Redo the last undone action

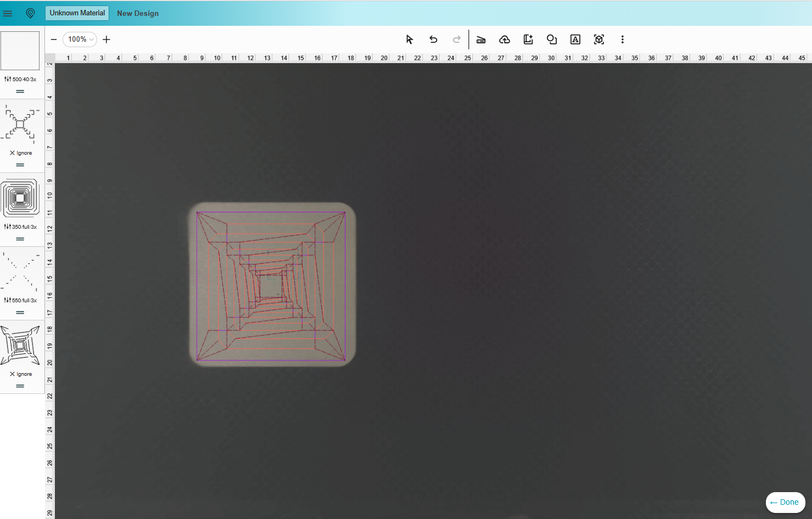pyautogui.click(x=456, y=40)
